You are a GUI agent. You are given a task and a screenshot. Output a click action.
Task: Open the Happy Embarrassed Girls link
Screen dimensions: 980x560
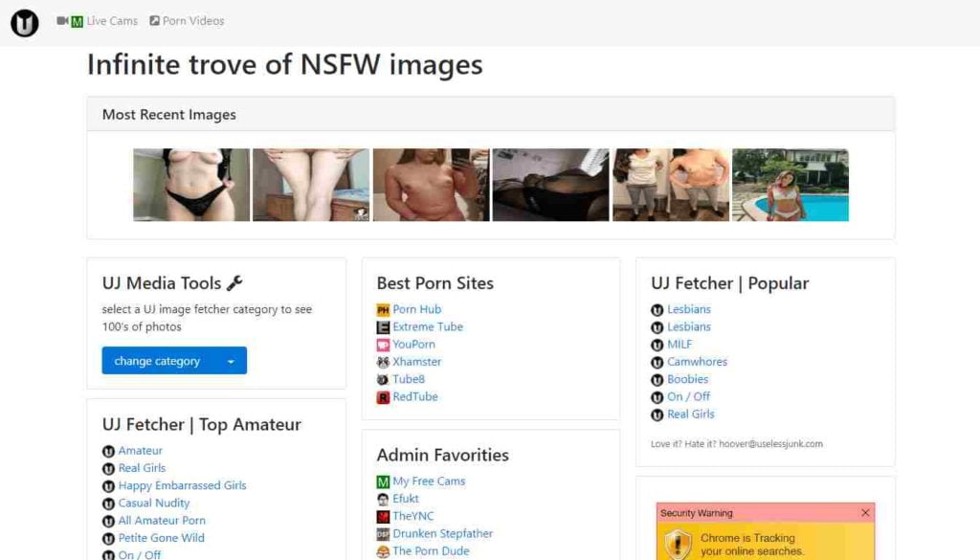[x=183, y=485]
